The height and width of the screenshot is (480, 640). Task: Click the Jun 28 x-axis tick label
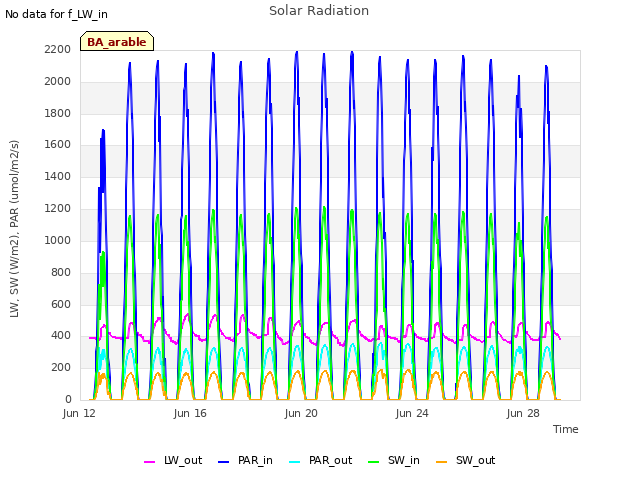[523, 413]
